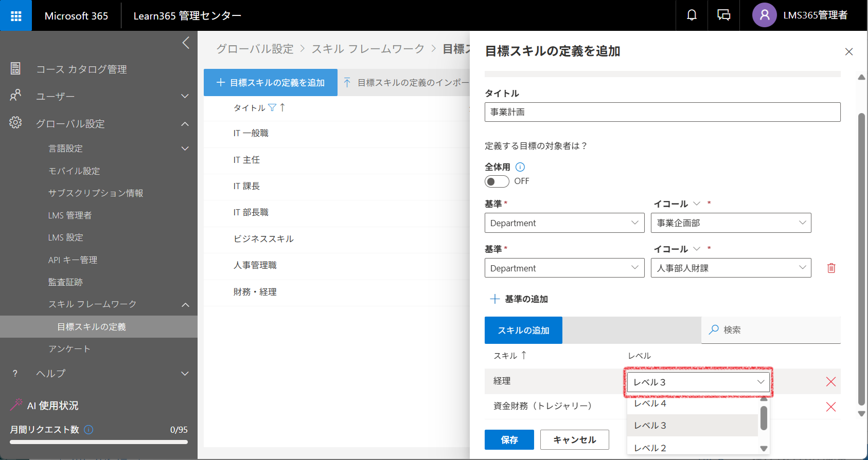This screenshot has height=460, width=868.
Task: Open the notifications bell
Action: point(692,15)
